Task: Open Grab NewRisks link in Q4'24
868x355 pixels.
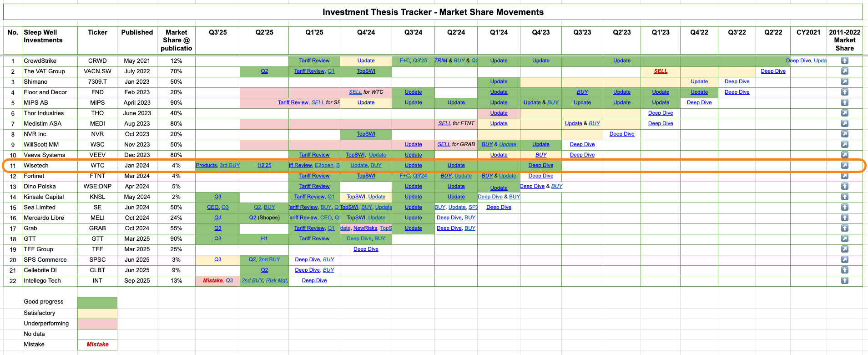Action: coord(365,228)
